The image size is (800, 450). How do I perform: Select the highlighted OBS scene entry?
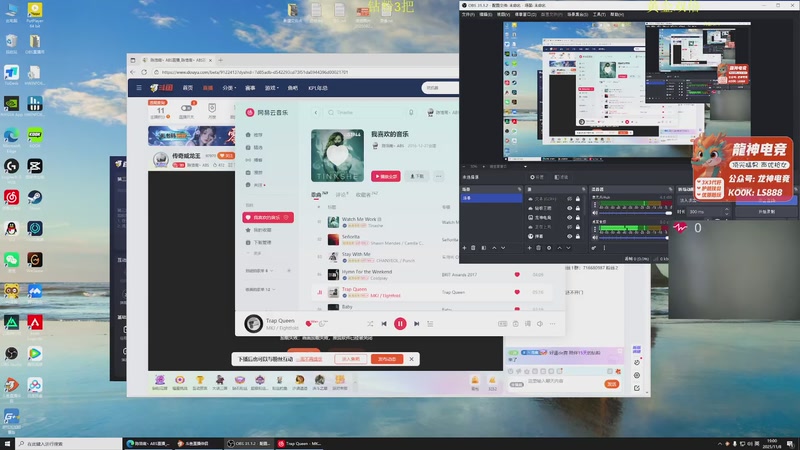(492, 198)
